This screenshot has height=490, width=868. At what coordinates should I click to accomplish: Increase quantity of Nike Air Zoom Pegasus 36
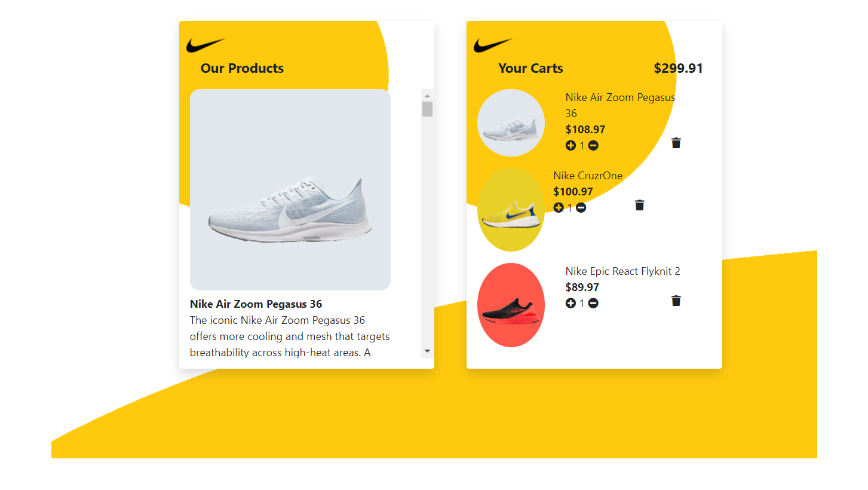pyautogui.click(x=571, y=145)
